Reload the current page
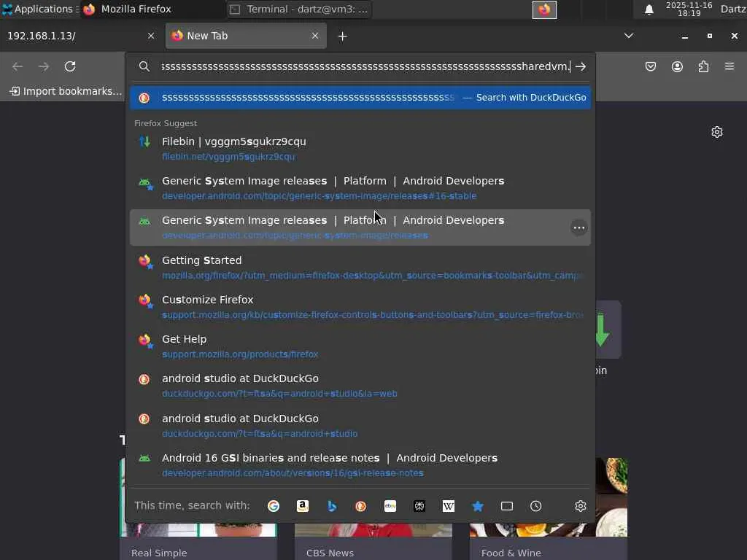This screenshot has width=747, height=560. pos(70,66)
